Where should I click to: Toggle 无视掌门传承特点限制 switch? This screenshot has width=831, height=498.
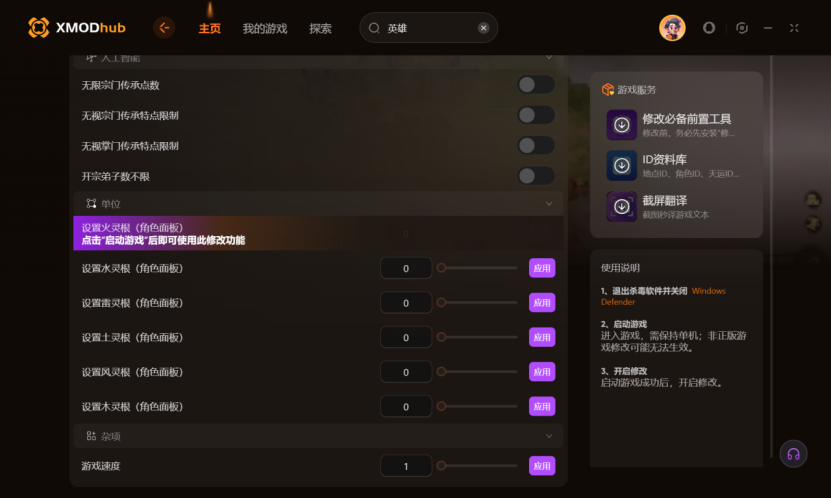[536, 146]
